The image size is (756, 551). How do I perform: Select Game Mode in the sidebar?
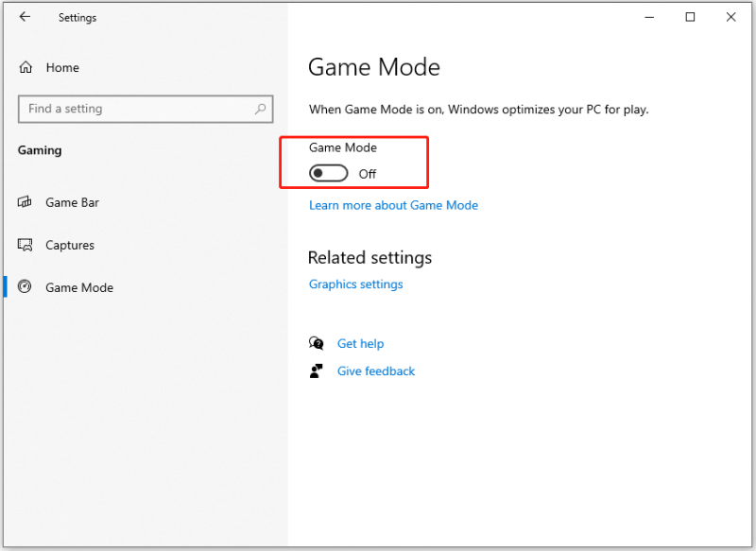tap(79, 288)
